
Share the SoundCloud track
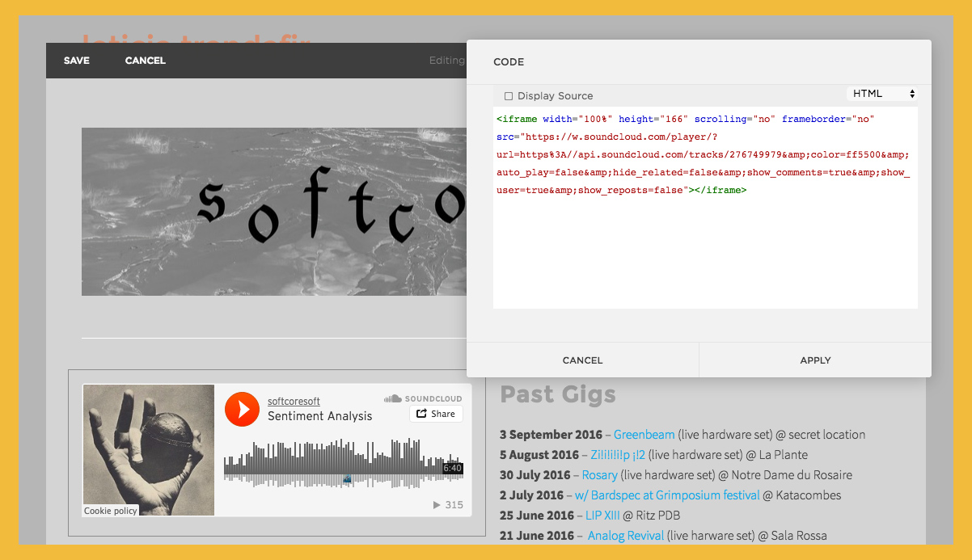click(x=436, y=414)
